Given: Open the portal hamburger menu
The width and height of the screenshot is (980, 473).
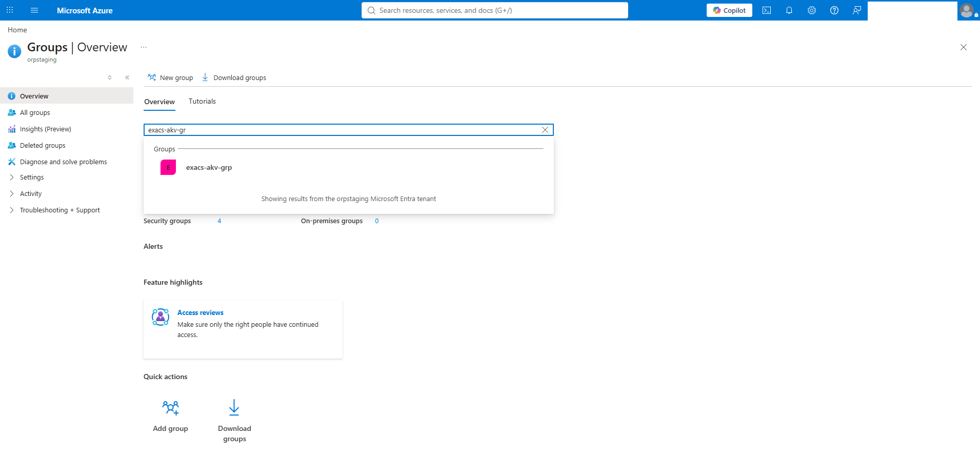Looking at the screenshot, I should 34,10.
